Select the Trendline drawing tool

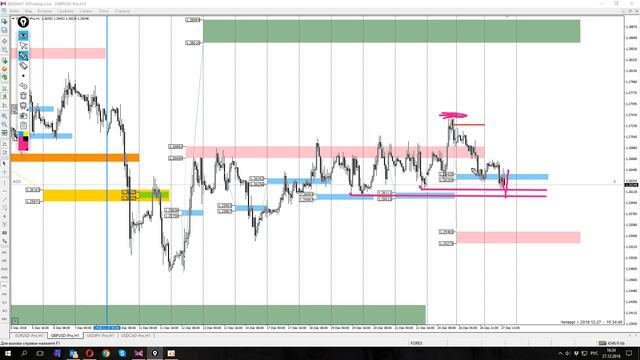pos(4,200)
